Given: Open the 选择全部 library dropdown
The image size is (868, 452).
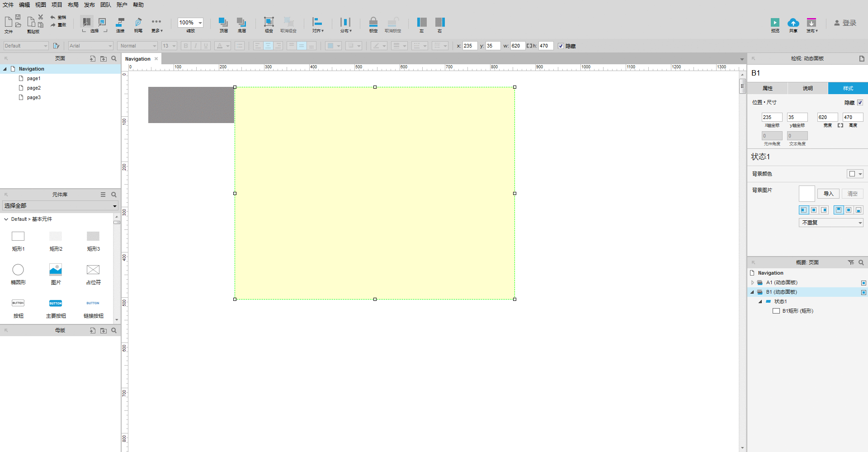Looking at the screenshot, I should tap(60, 206).
